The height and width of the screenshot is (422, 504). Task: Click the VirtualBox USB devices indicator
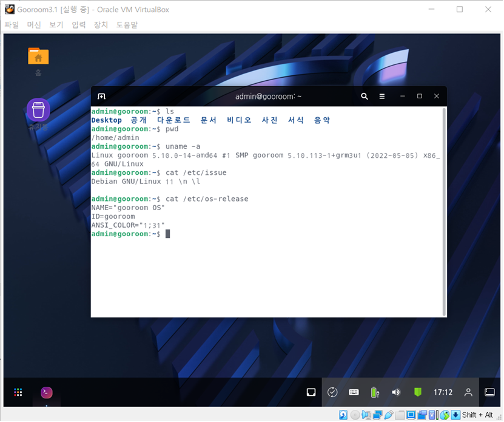click(x=389, y=415)
